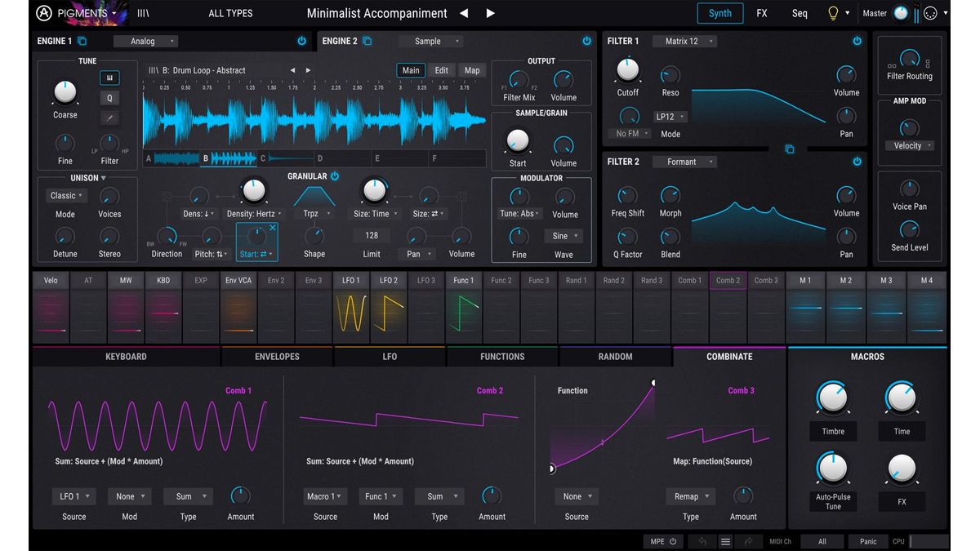Open the Engine 1 Analog type dropdown
Image resolution: width=980 pixels, height=551 pixels.
[x=145, y=41]
